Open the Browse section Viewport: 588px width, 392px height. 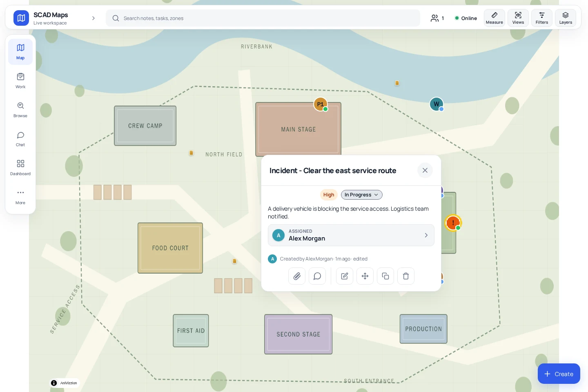click(x=20, y=110)
